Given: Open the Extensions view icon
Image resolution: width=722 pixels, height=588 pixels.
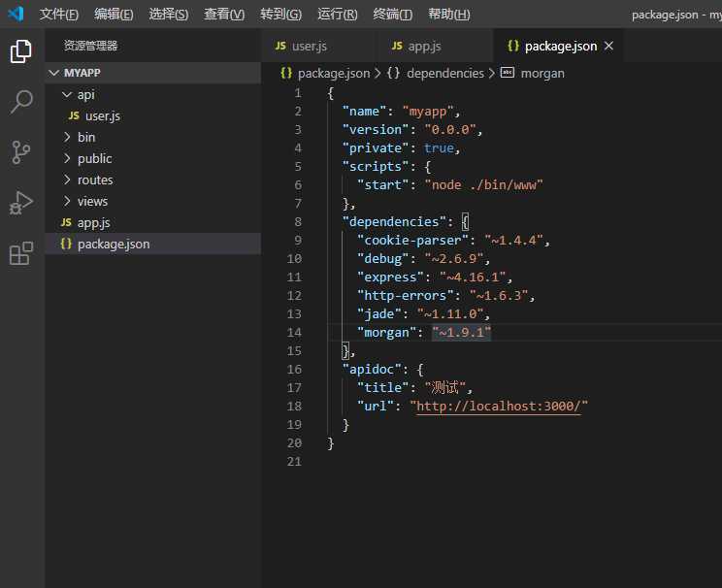Looking at the screenshot, I should [x=21, y=253].
